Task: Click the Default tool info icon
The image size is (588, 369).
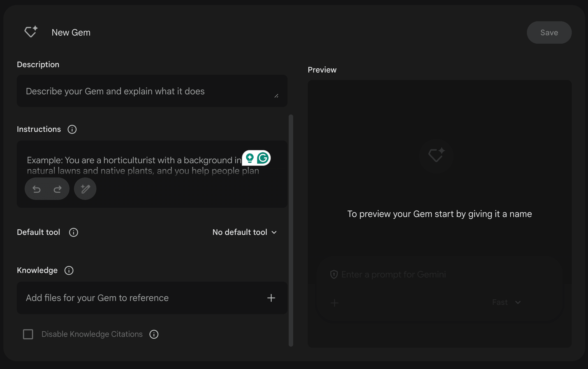Action: 73,232
